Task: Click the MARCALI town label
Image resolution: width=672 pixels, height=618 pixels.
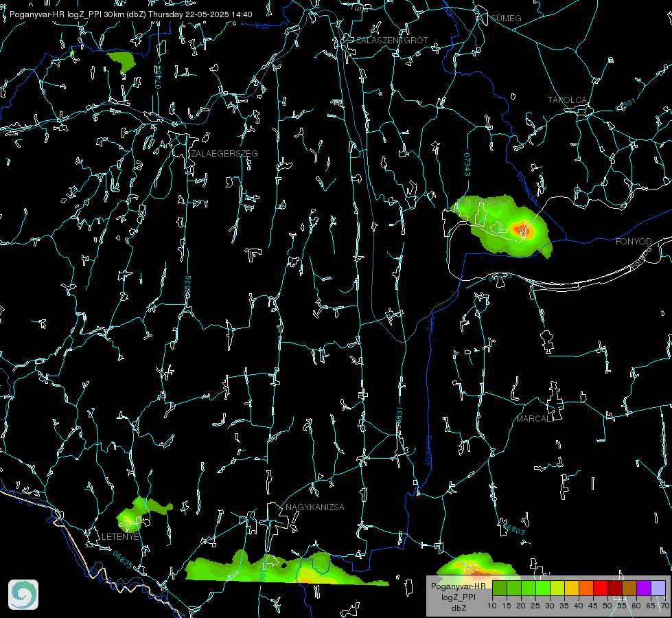Action: (x=534, y=419)
